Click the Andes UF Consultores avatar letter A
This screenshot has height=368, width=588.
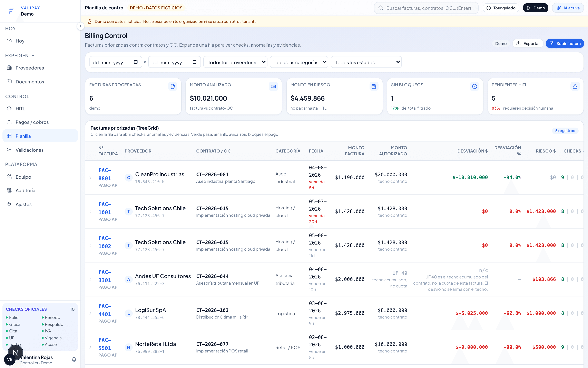[129, 279]
